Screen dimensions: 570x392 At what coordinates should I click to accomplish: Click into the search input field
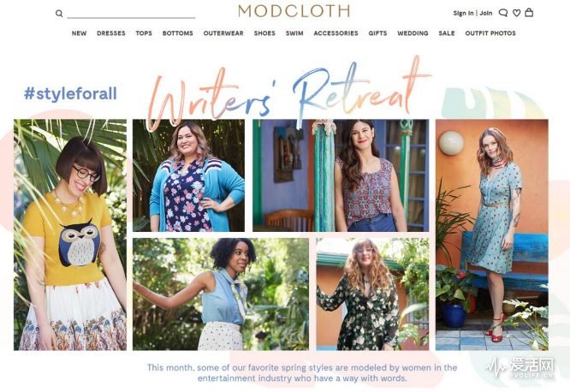131,13
